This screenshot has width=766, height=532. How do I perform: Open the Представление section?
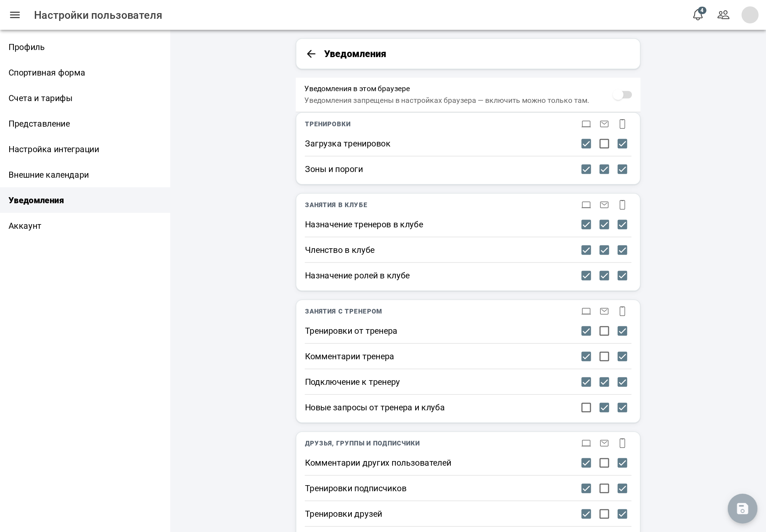tap(85, 124)
